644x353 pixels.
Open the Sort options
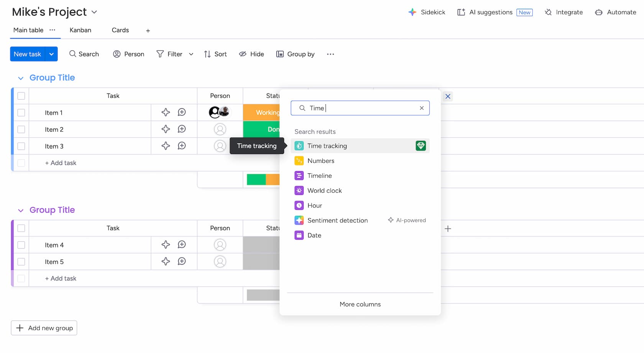click(x=215, y=54)
